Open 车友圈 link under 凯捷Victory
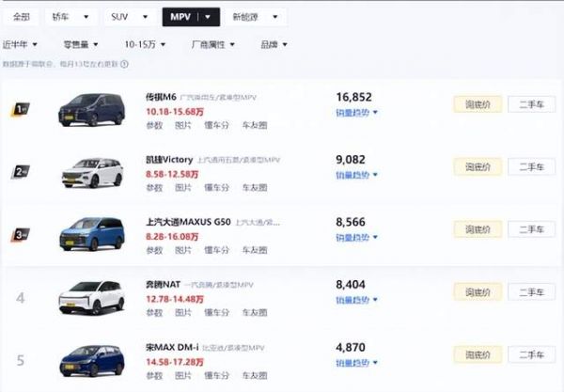Image resolution: width=564 pixels, height=392 pixels. [255, 187]
